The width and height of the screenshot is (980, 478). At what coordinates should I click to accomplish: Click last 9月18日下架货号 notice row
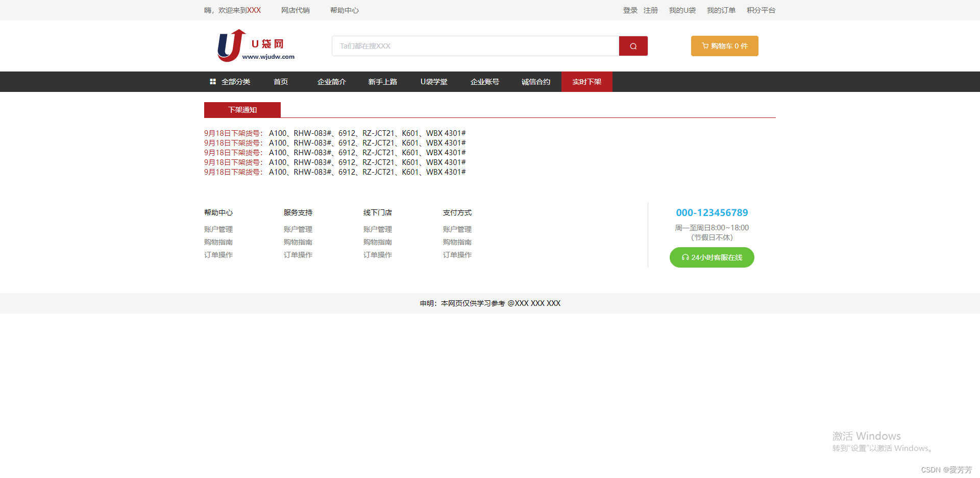pyautogui.click(x=335, y=172)
